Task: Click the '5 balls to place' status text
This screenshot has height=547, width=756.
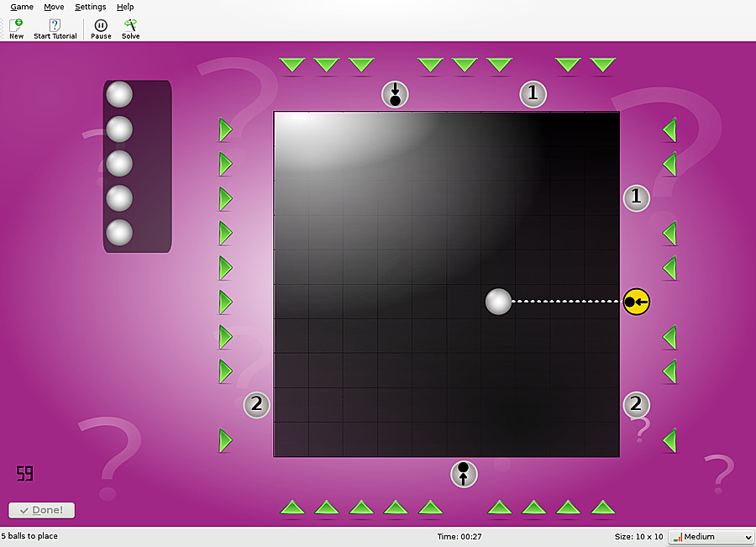Action: click(x=29, y=536)
